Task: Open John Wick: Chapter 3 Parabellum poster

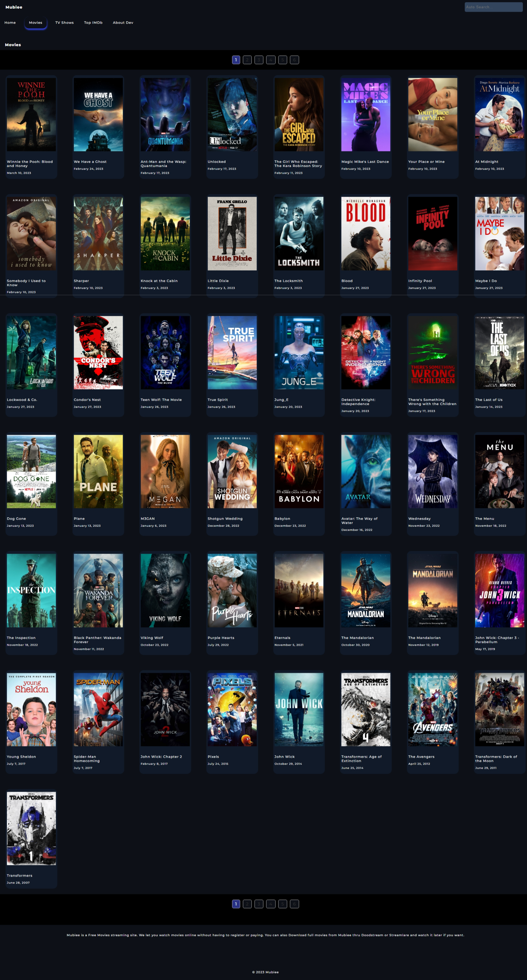Action: (500, 590)
